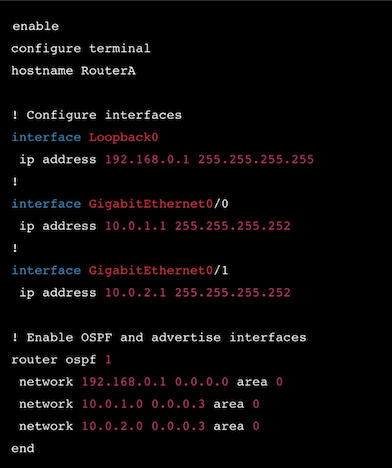Click the 255.255.255.255 subnet mask
Viewport: 392px width, 468px height.
(x=256, y=159)
